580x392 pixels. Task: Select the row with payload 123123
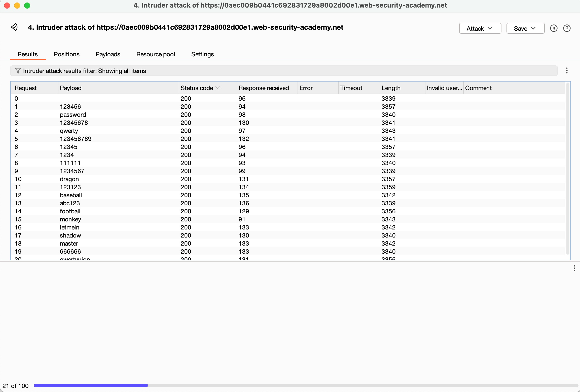pos(288,187)
